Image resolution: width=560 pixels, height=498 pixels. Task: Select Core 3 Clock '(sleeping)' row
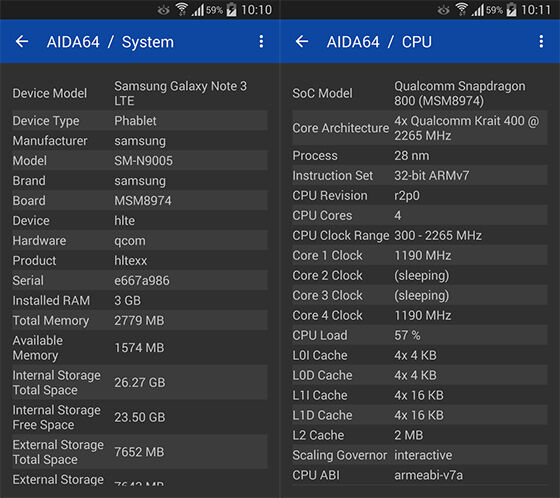(420, 295)
